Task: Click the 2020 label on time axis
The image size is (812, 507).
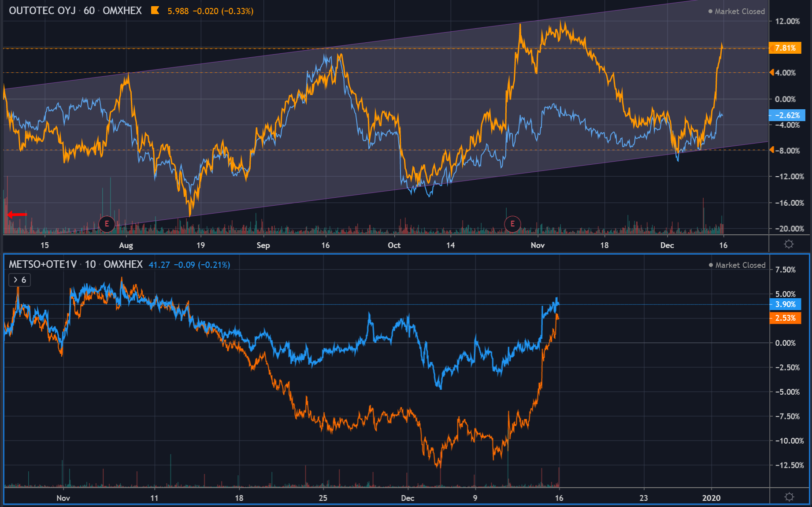Action: click(711, 498)
